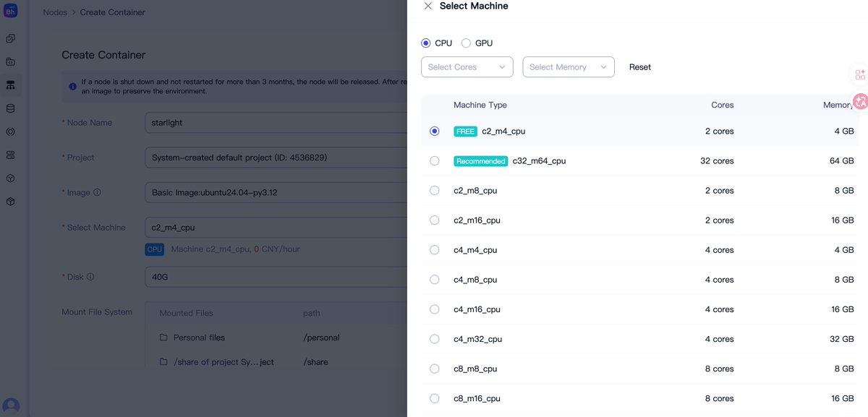Click the Reset filter button

point(640,67)
